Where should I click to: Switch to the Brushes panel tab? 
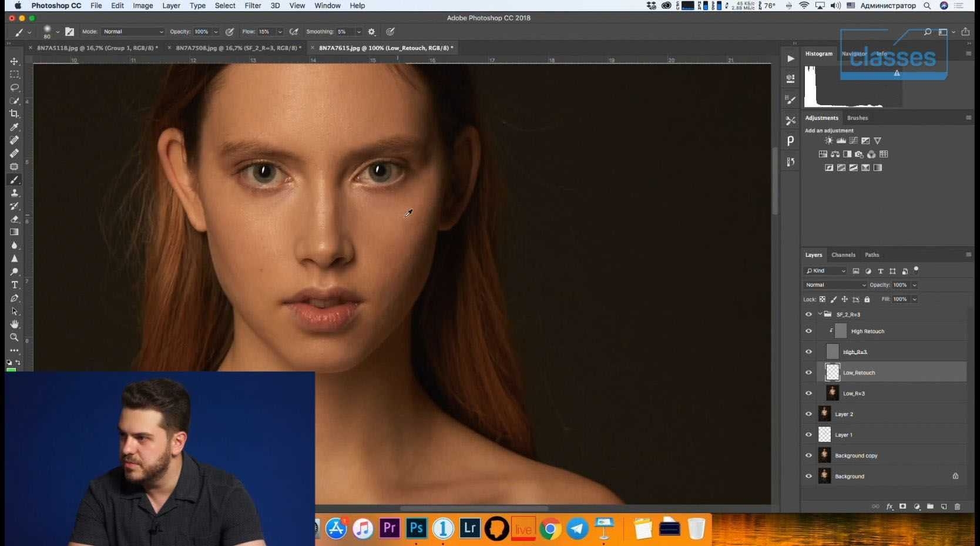[x=857, y=118]
